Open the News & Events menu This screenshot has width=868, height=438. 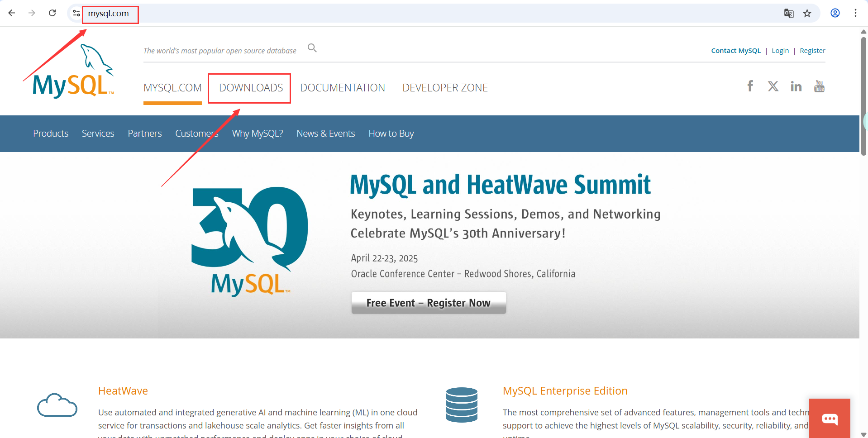[x=326, y=133]
